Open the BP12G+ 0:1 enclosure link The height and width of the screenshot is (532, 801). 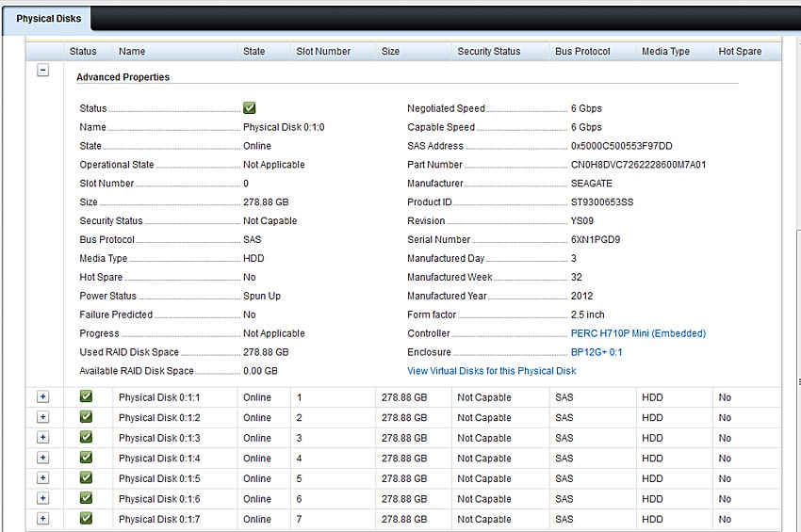pos(597,352)
